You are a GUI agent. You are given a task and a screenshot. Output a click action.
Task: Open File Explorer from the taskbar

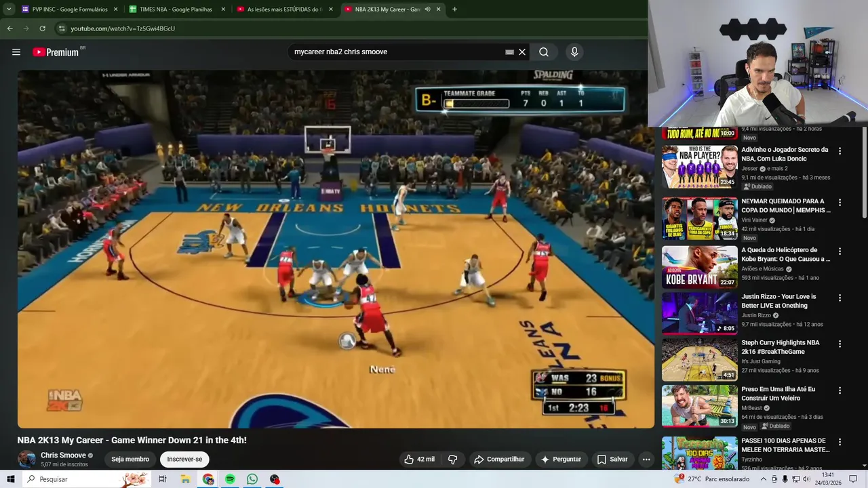pos(185,479)
